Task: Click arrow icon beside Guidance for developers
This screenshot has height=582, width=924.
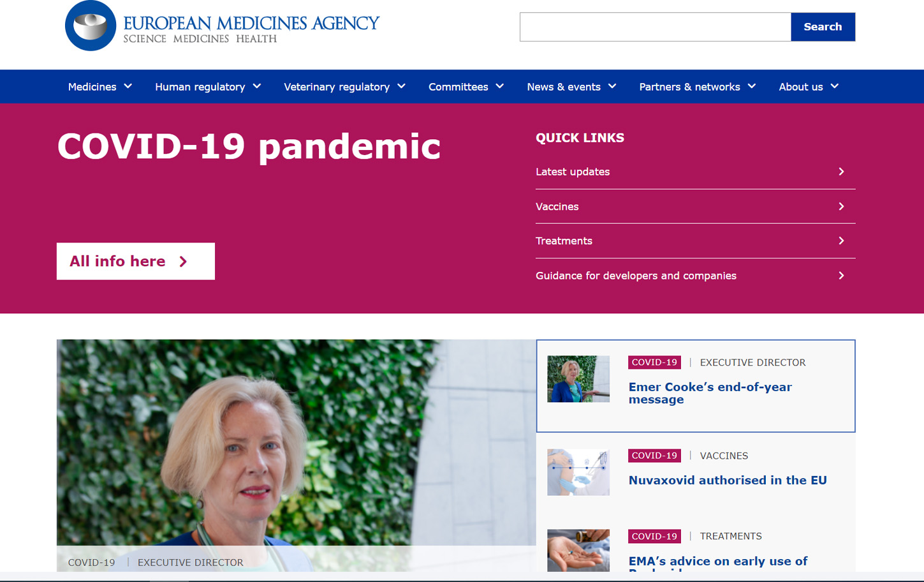Action: (842, 276)
